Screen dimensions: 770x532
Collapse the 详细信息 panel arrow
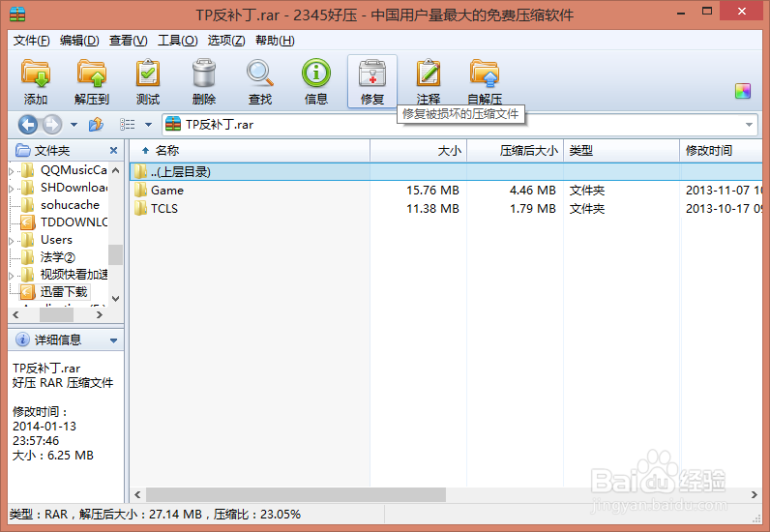click(113, 340)
